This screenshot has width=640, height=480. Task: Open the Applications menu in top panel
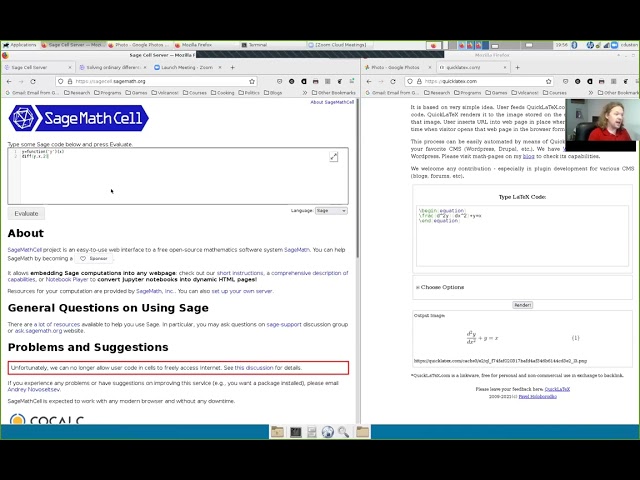(x=20, y=45)
